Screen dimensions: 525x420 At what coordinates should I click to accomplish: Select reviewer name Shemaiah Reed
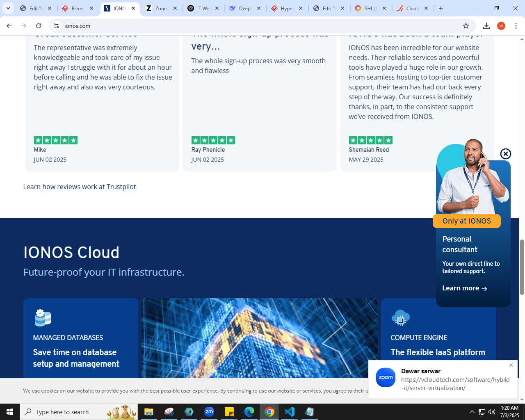pos(369,150)
